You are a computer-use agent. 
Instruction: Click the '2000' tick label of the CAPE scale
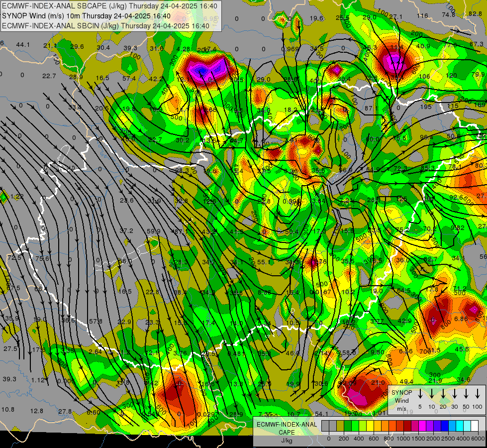(x=433, y=439)
